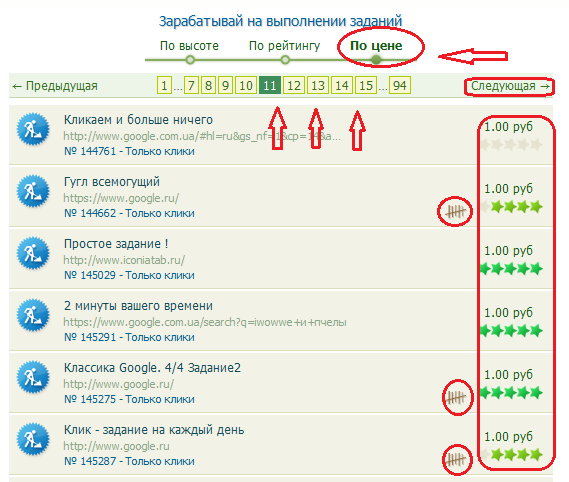Screen dimensions: 569x482
Task: Go to page 14
Action: 342,86
